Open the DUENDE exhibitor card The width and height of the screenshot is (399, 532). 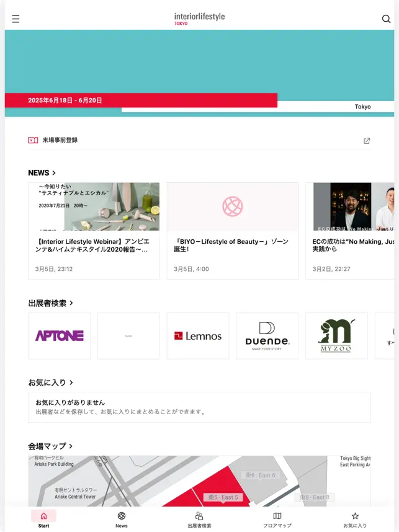(267, 335)
